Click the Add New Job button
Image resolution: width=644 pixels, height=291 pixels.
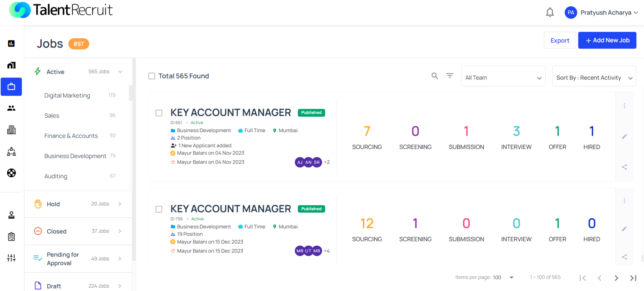pos(607,40)
